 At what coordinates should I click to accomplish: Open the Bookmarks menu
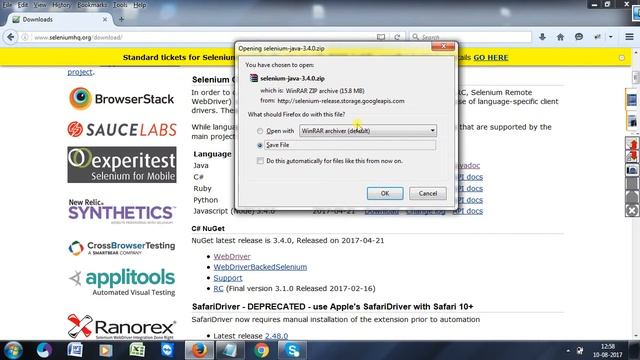pos(92,5)
